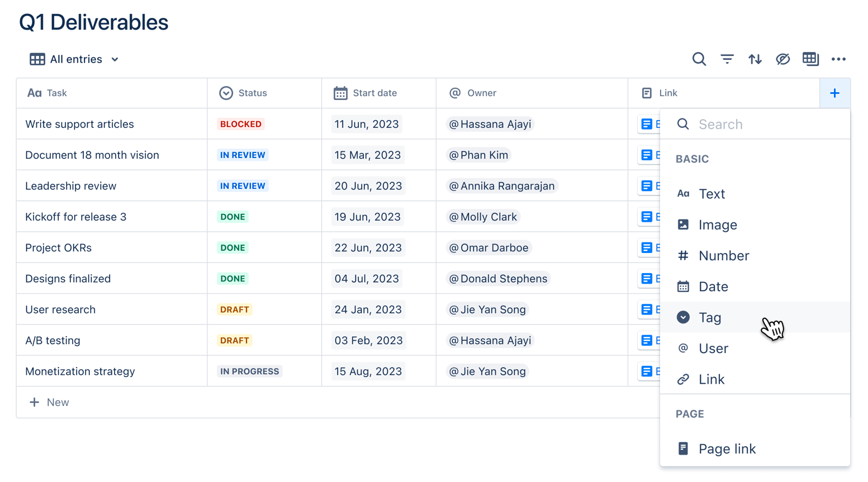This screenshot has height=482, width=868.
Task: Click the Monetization strategy task cell
Action: 112,371
